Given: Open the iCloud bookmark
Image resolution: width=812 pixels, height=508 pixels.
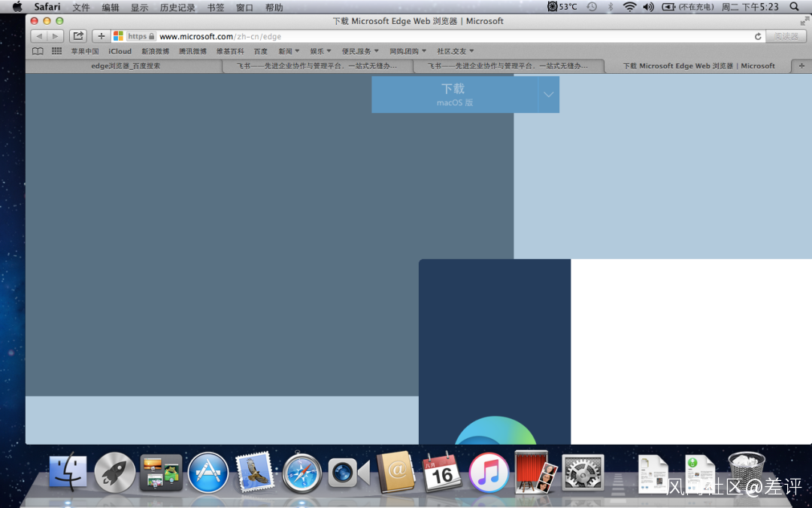Looking at the screenshot, I should [120, 51].
